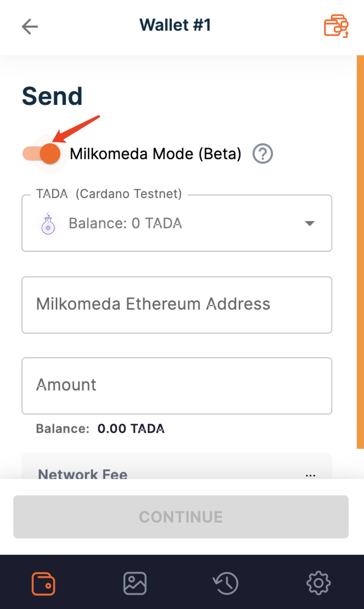This screenshot has width=364, height=609.
Task: Click the Wallet #1 header title
Action: click(175, 25)
